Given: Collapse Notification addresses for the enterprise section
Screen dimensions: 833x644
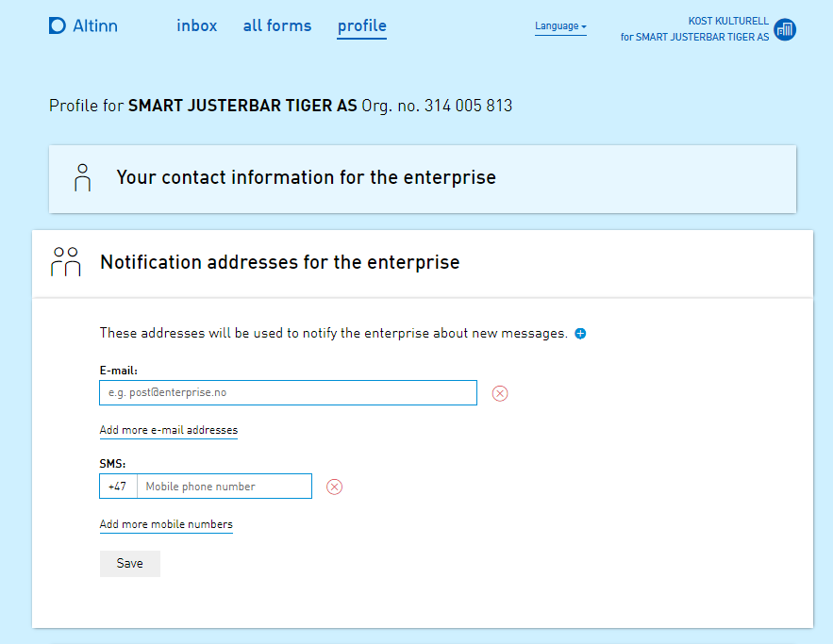Looking at the screenshot, I should click(x=279, y=263).
